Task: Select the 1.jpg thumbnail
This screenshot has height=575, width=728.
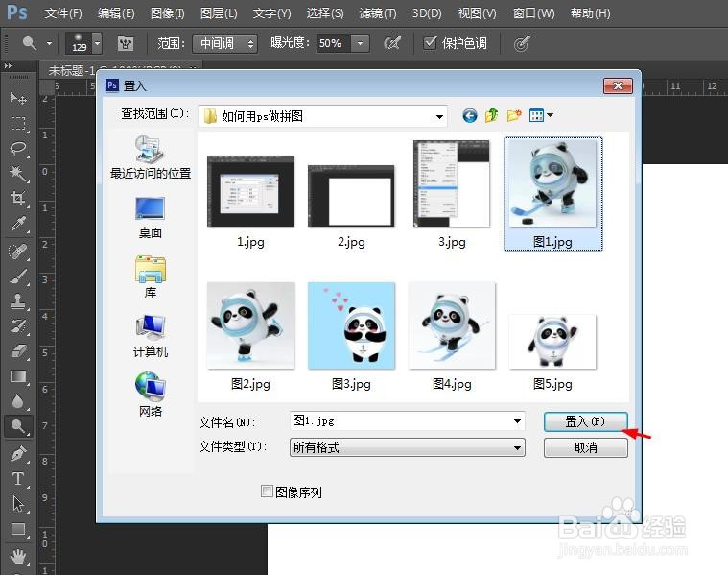Action: (250, 192)
